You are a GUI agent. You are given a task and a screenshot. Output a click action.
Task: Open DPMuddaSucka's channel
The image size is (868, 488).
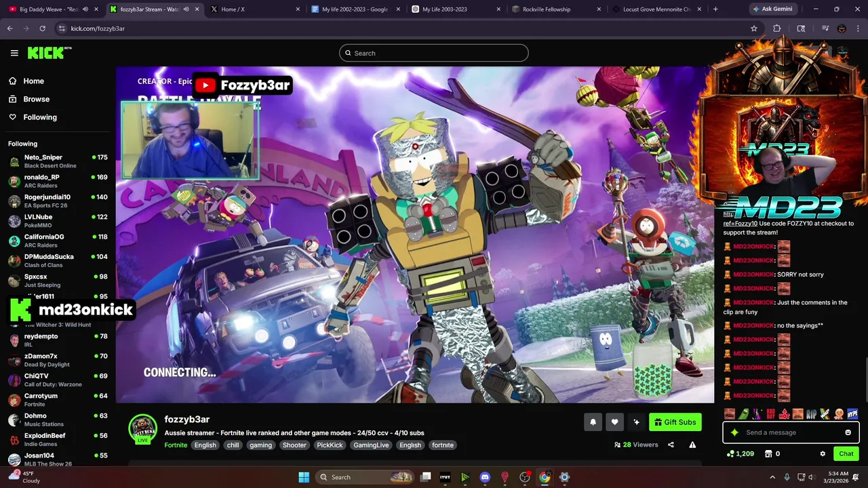[x=58, y=260]
